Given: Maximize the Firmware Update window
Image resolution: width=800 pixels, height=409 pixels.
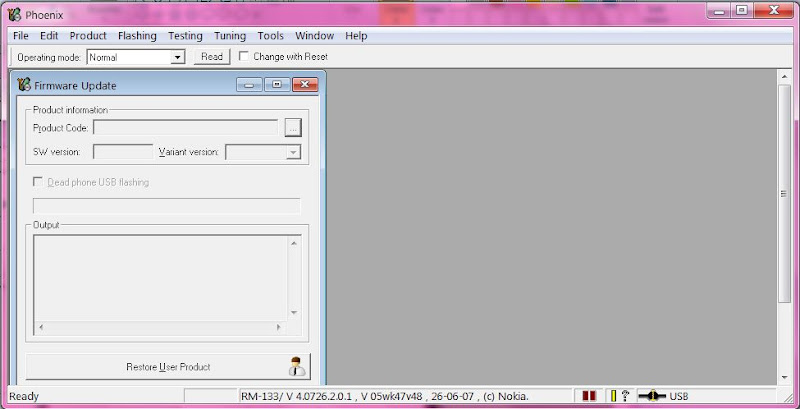Looking at the screenshot, I should click(x=277, y=85).
